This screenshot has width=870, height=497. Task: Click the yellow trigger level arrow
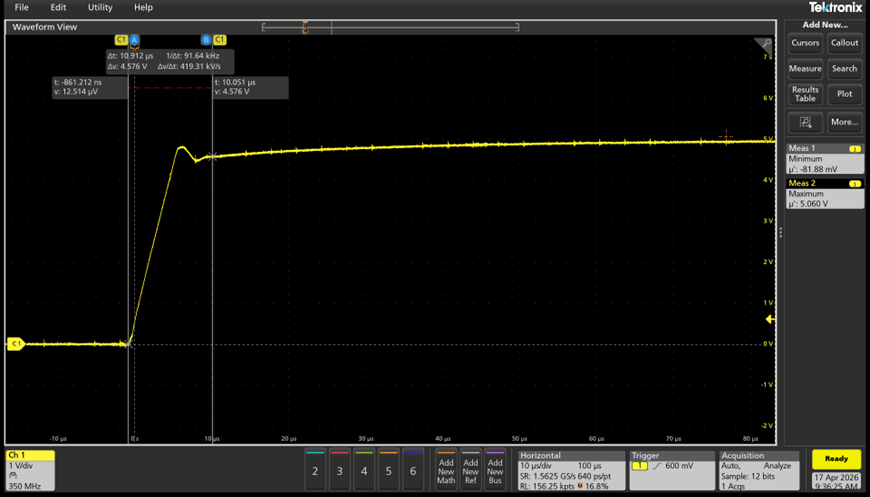coord(770,320)
